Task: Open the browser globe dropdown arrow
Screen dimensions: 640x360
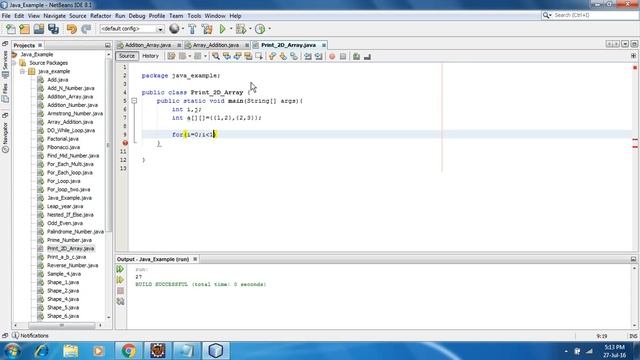Action: tap(182, 29)
